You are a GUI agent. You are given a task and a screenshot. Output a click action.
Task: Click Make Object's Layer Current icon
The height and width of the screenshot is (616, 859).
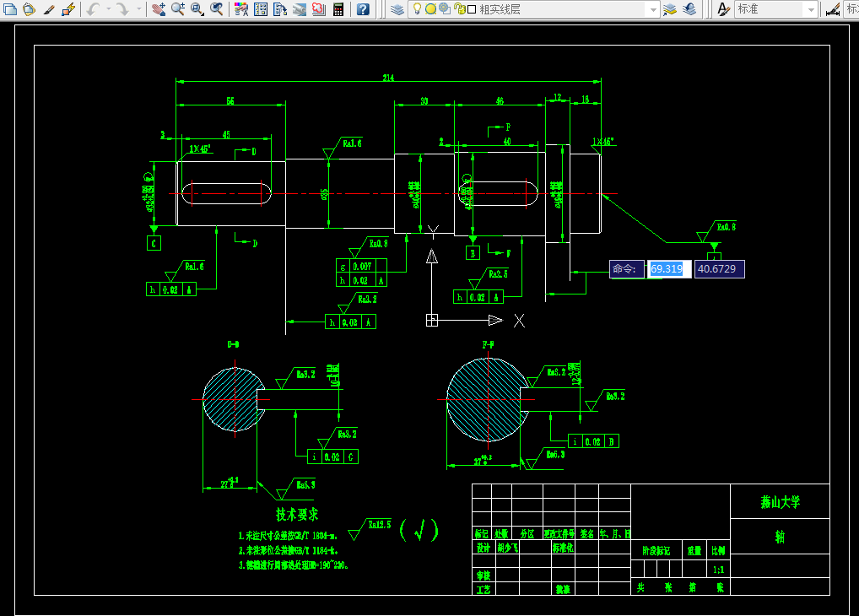coord(669,8)
